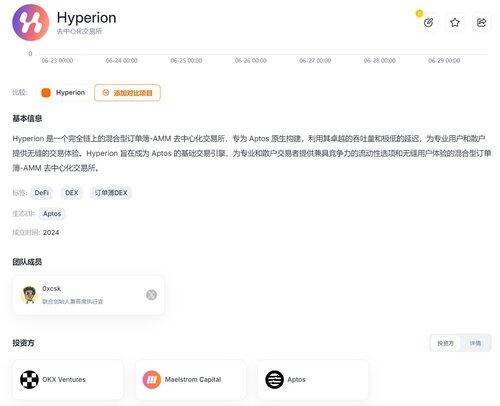Switch investors view to 详情 tab
This screenshot has height=406, width=500.
475,343
